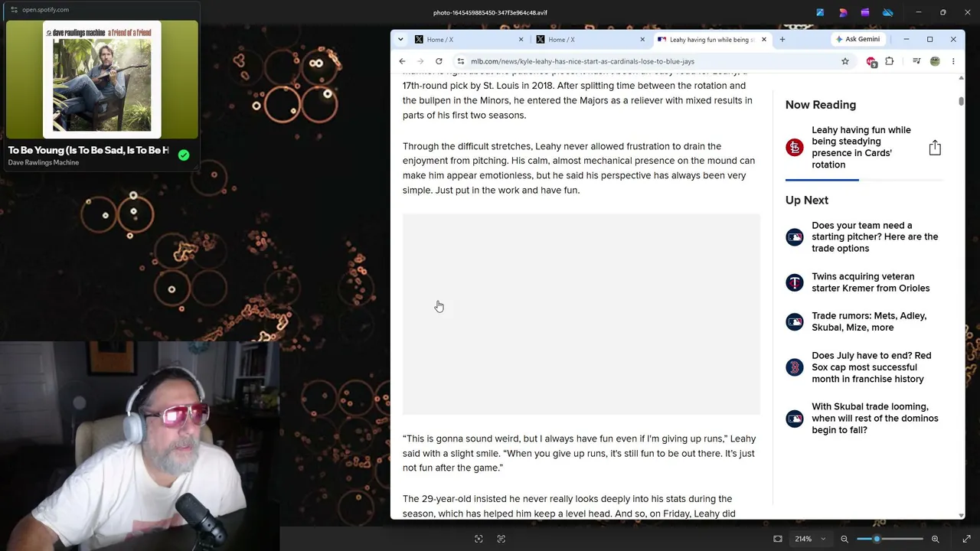Click the zoom out magnifier in Photos

click(844, 539)
